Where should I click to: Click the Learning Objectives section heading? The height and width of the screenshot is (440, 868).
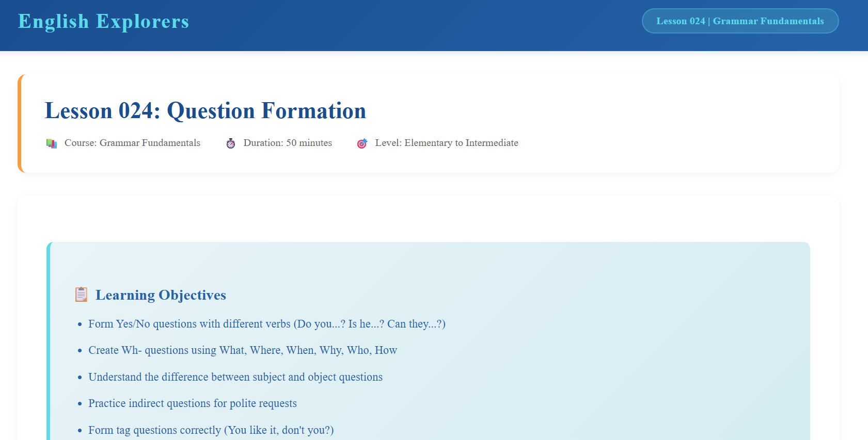(161, 295)
